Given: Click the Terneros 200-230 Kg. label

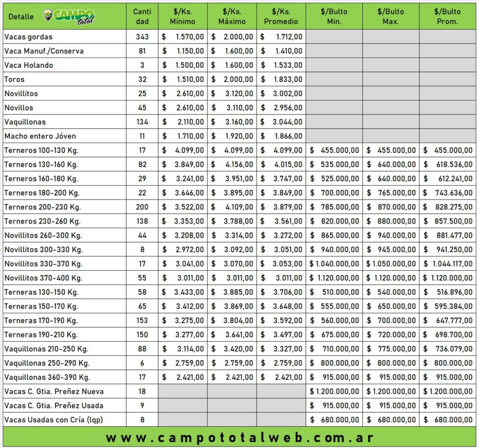Looking at the screenshot, I should coord(42,207).
